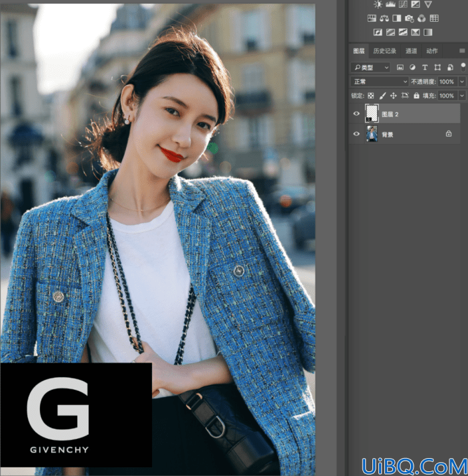Add a Channel Mixer adjustment
The height and width of the screenshot is (476, 468).
(422, 19)
